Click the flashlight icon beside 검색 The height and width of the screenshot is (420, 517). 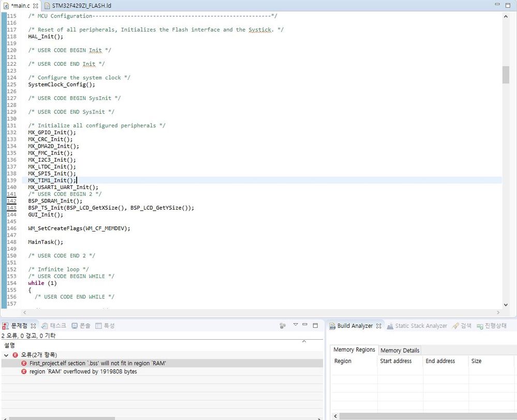[455, 326]
